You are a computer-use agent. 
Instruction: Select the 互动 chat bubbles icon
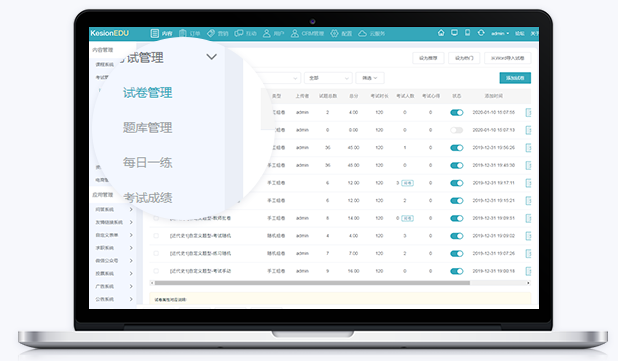click(x=239, y=33)
